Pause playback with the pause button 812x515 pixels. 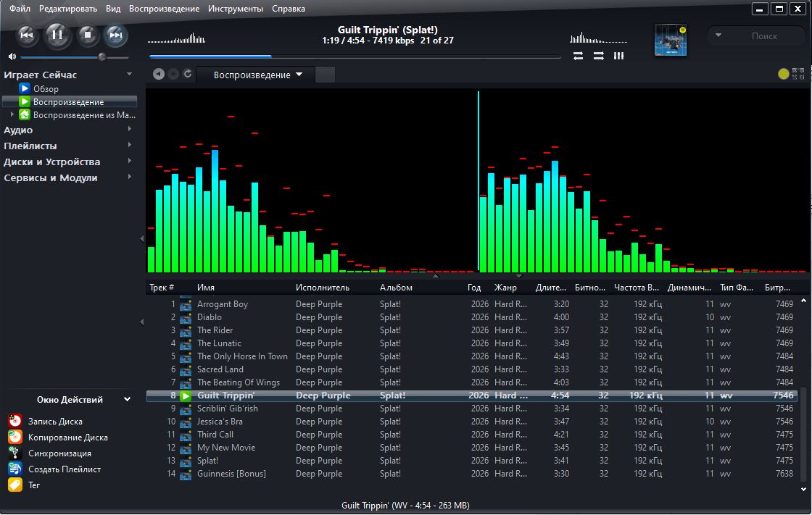click(x=57, y=35)
